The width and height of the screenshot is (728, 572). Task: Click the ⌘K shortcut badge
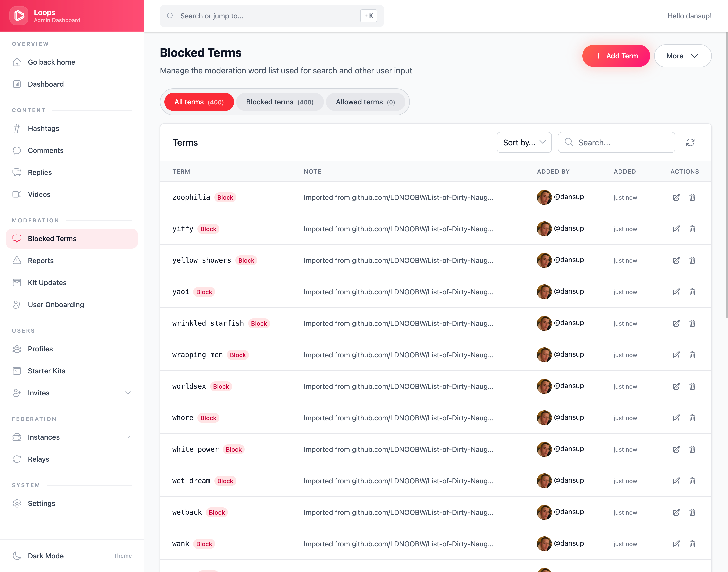point(369,16)
